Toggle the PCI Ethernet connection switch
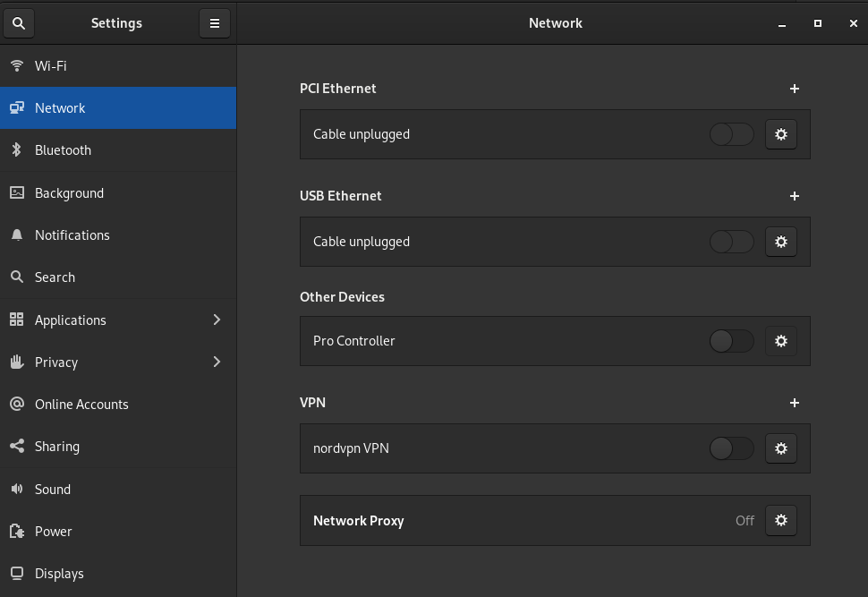The width and height of the screenshot is (868, 597). click(x=731, y=134)
